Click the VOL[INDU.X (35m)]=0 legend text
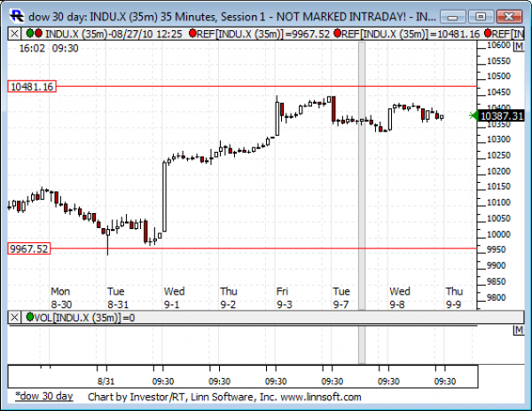This screenshot has height=411, width=532. 84,318
